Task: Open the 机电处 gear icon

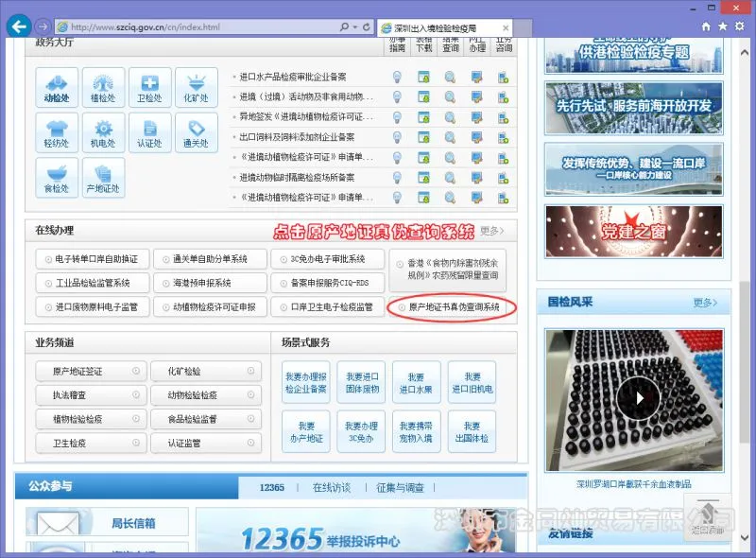Action: pyautogui.click(x=103, y=132)
